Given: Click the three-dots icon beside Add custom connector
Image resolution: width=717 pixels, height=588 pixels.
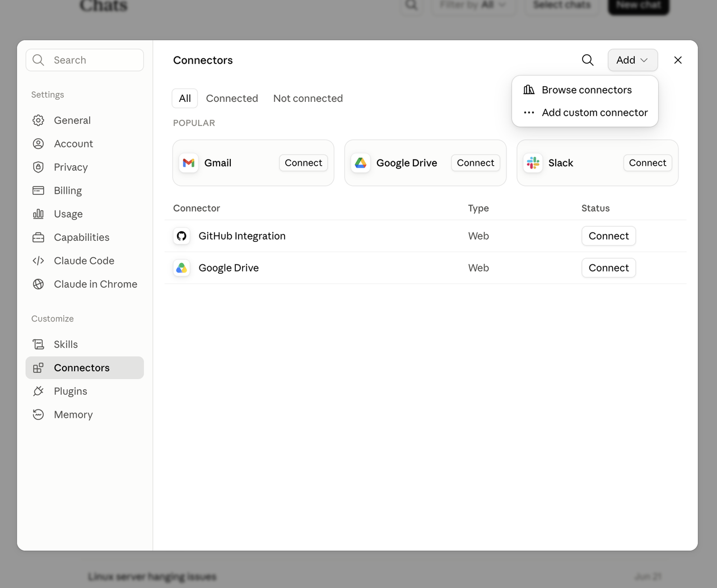Looking at the screenshot, I should click(529, 113).
